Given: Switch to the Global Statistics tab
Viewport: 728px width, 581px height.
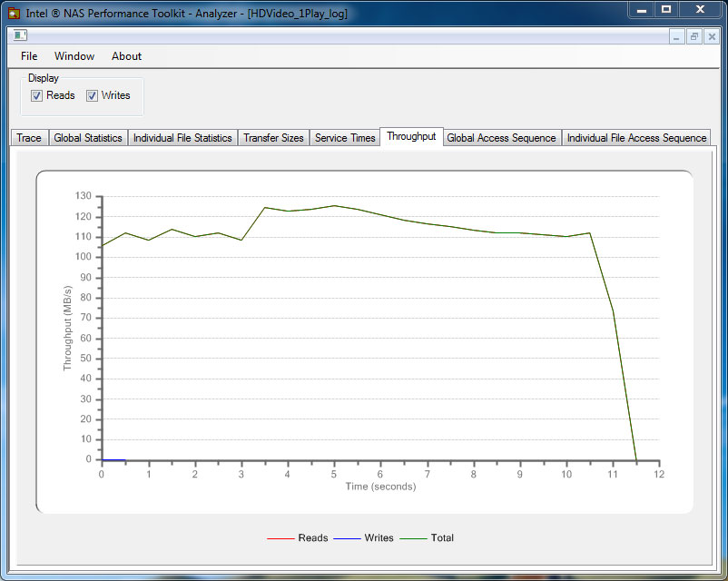Looking at the screenshot, I should (x=88, y=138).
